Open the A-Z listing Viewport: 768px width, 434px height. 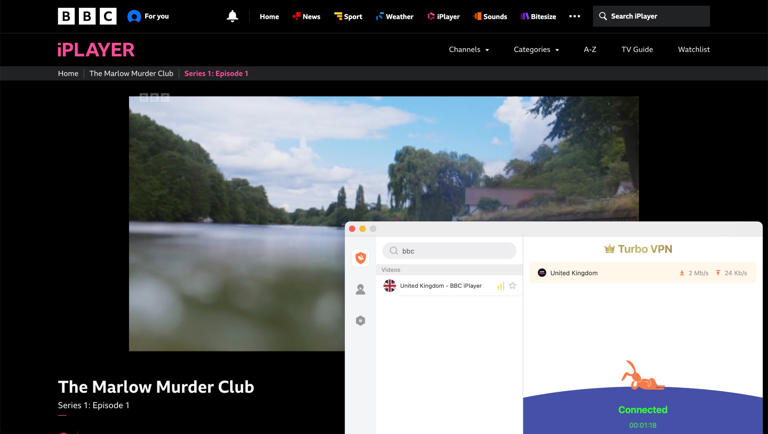[590, 49]
